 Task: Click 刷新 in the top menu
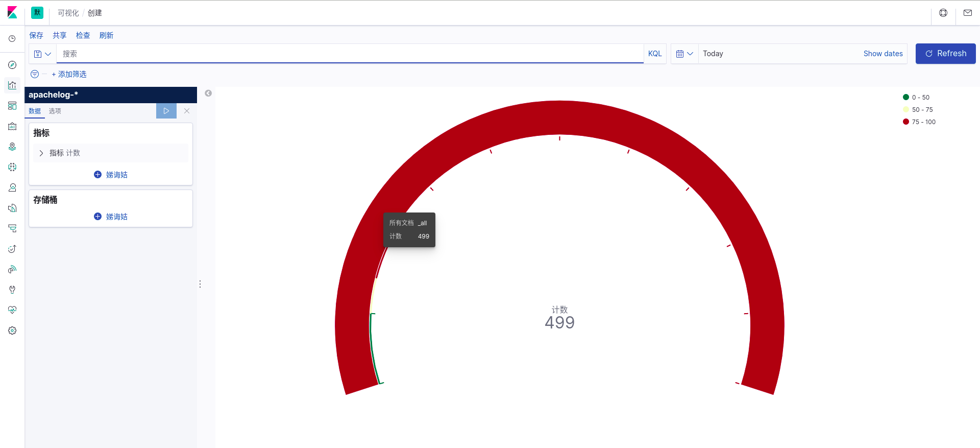point(107,35)
